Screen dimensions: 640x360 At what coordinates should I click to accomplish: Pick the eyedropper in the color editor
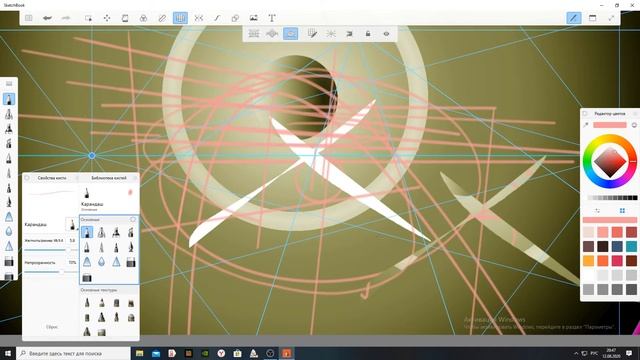586,125
